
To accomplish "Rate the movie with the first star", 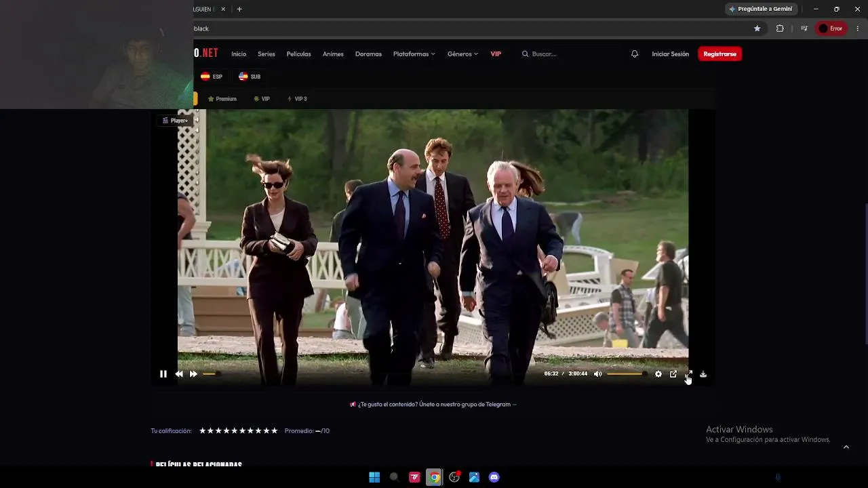I will [x=203, y=431].
